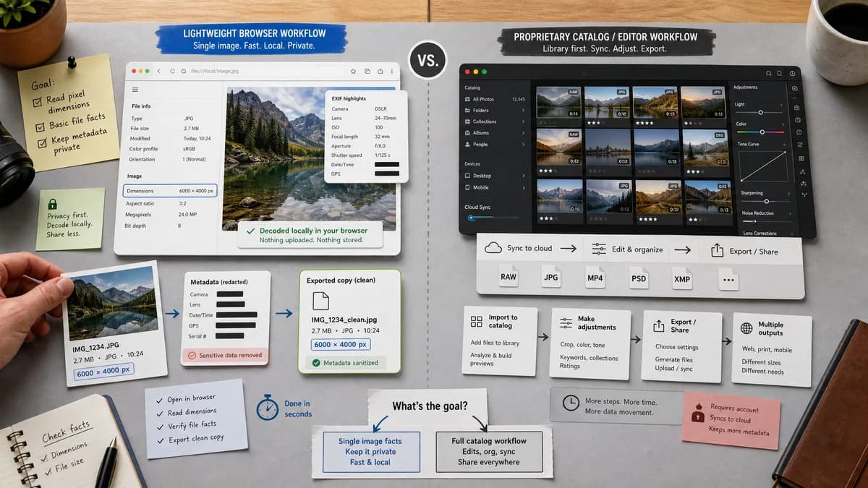The height and width of the screenshot is (488, 868).
Task: Click the IMG_1234_clean.jpg file name
Action: [x=344, y=320]
